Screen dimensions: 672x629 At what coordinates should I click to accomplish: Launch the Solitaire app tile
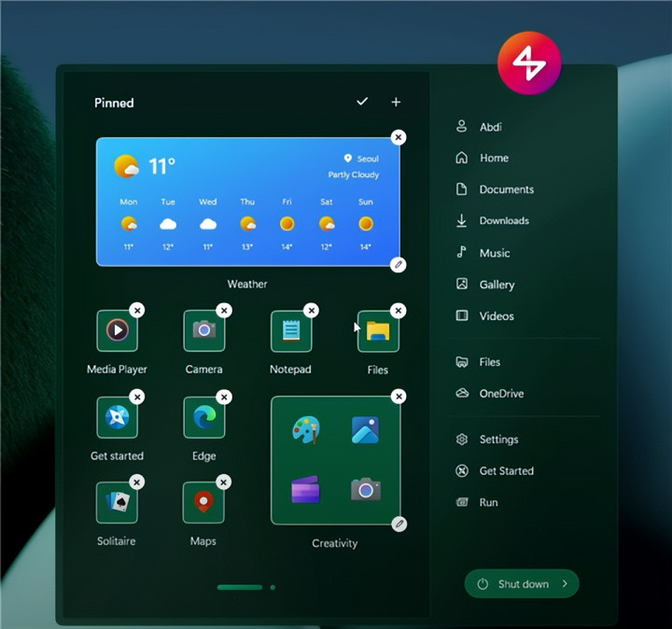(x=117, y=503)
